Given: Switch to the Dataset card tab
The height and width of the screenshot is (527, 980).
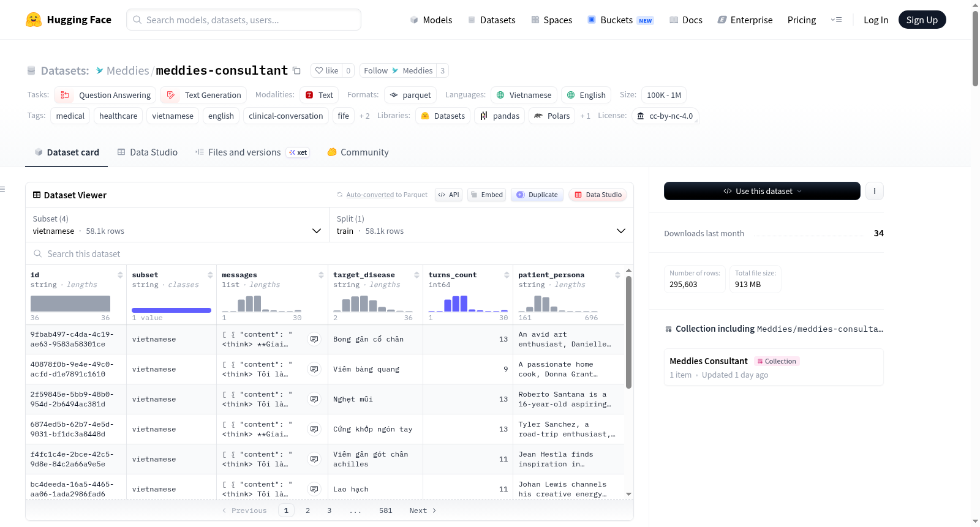Looking at the screenshot, I should click(x=67, y=152).
